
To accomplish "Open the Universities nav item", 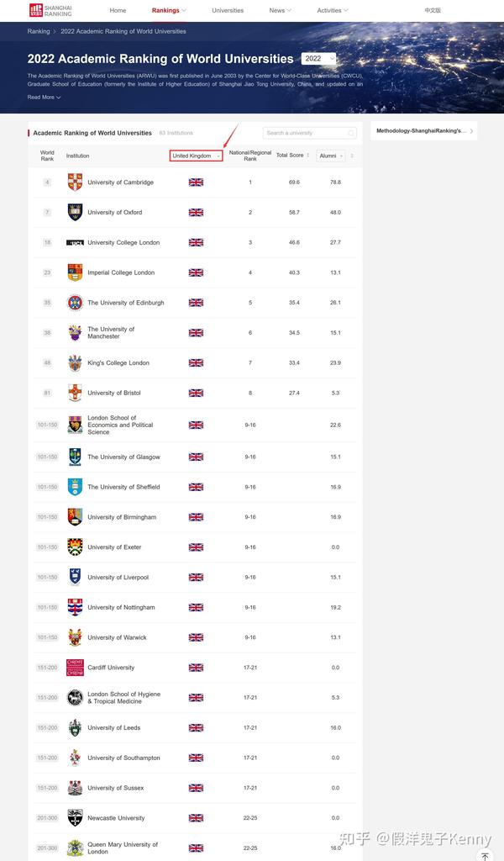I will (x=228, y=10).
